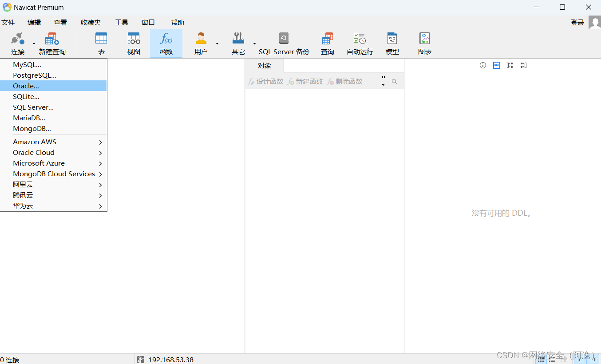Open the 查询 (Query) toolbar icon
The width and height of the screenshot is (601, 364).
[328, 39]
